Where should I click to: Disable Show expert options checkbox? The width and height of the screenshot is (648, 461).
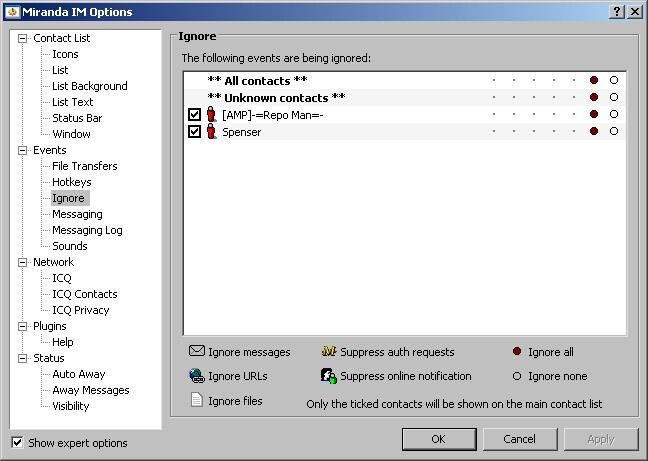(x=17, y=442)
